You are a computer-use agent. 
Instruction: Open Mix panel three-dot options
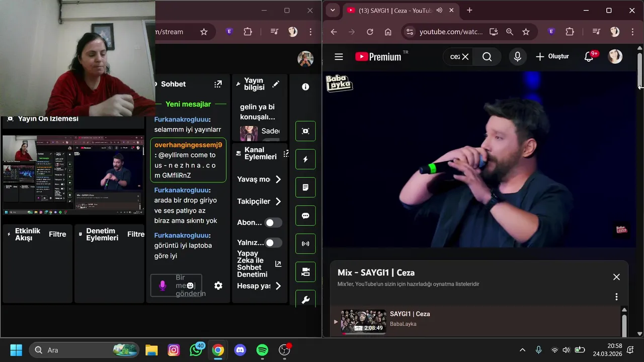616,297
